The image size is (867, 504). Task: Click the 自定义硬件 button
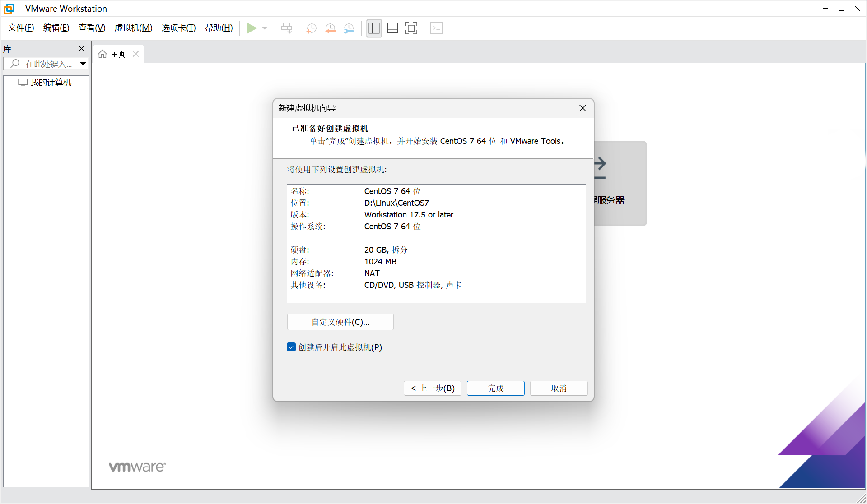click(340, 322)
